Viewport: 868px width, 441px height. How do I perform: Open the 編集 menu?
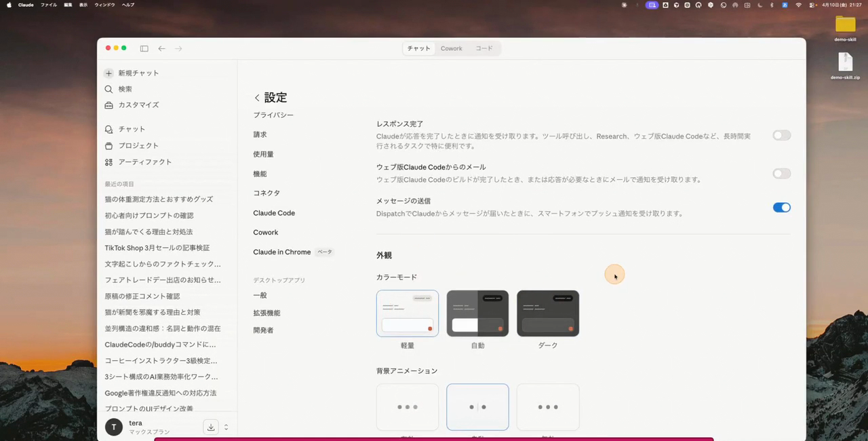click(68, 5)
